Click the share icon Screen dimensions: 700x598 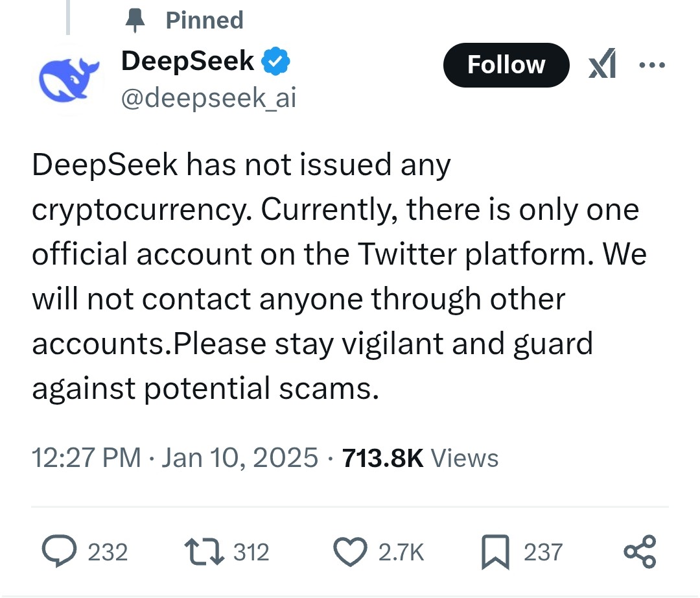click(640, 551)
